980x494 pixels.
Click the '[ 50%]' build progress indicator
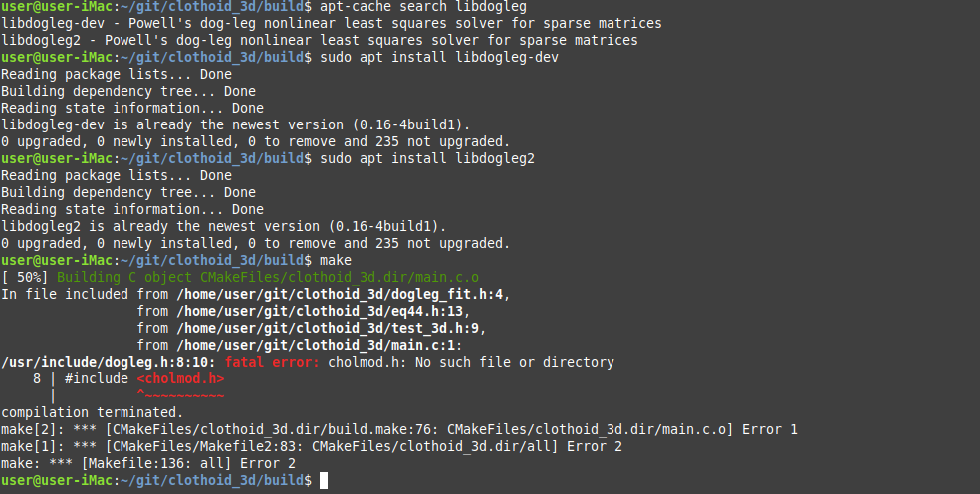pyautogui.click(x=25, y=277)
